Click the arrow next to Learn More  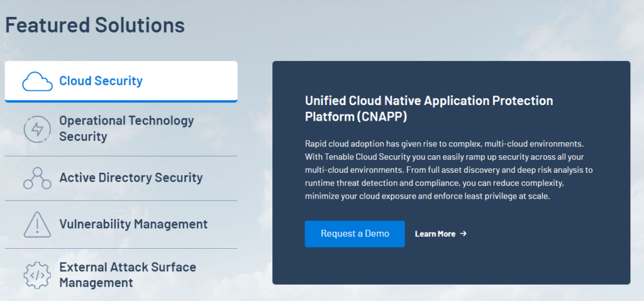point(464,234)
